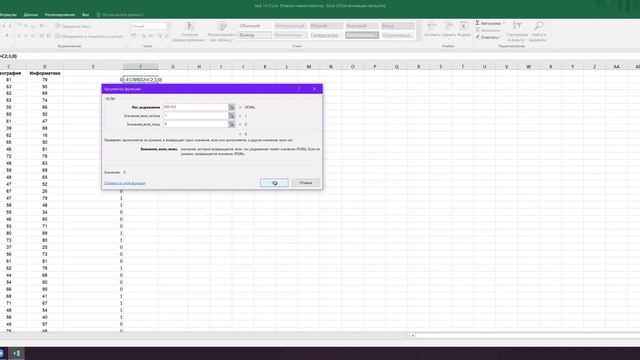Apply the Нейтральный cell style
The height and width of the screenshot is (360, 640).
290,26
